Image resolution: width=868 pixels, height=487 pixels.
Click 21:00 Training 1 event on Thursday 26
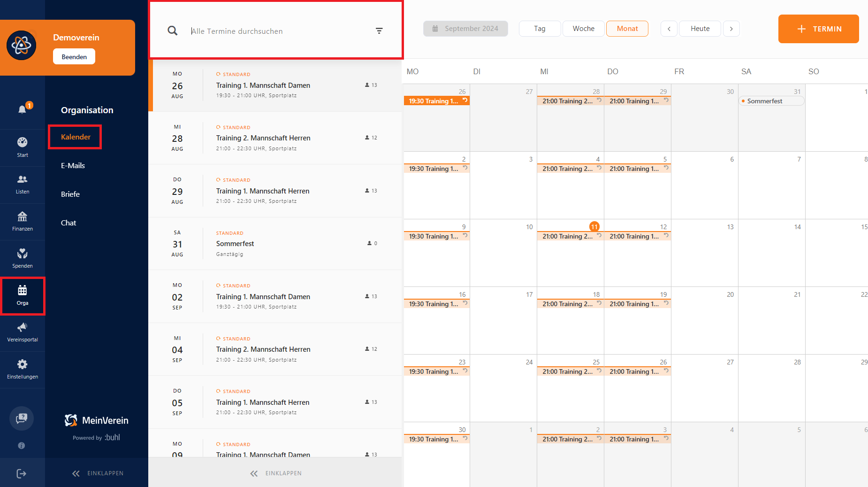[x=638, y=371]
